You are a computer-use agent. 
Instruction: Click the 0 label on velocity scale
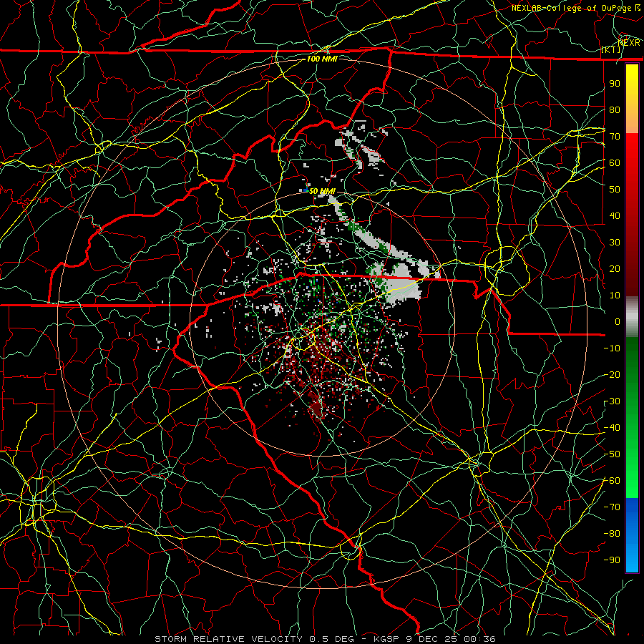click(x=618, y=321)
